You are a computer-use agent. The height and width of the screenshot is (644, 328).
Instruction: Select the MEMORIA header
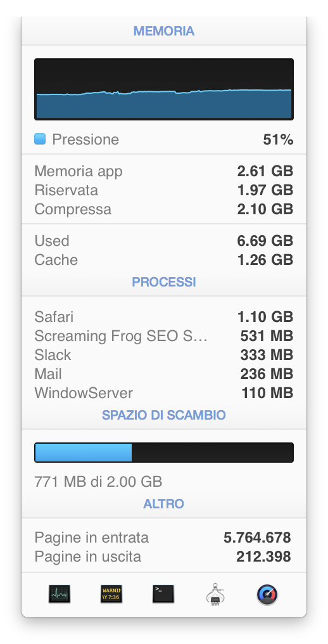click(x=164, y=31)
